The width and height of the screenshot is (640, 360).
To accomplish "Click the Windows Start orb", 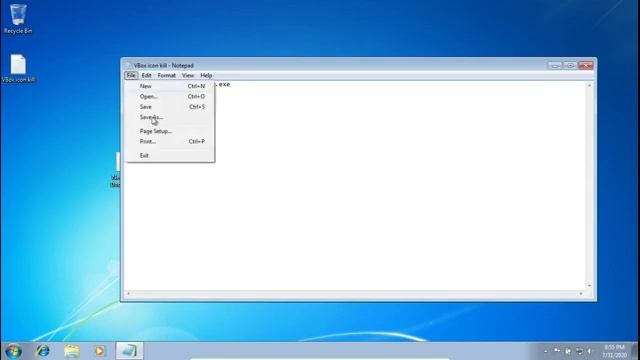I will (13, 351).
